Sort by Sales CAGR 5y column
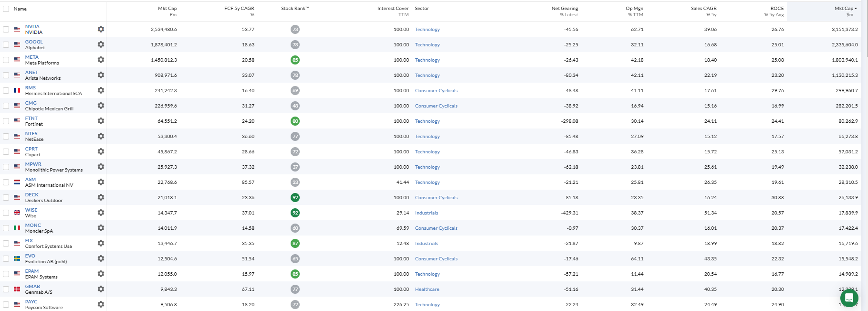The height and width of the screenshot is (311, 868). click(703, 11)
